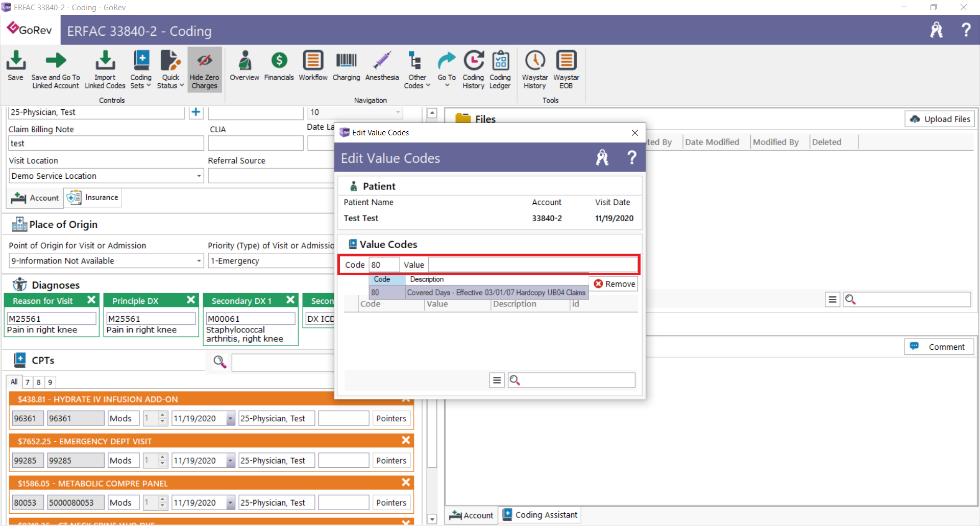
Task: Open the Coding Sets dropdown
Action: 141,70
